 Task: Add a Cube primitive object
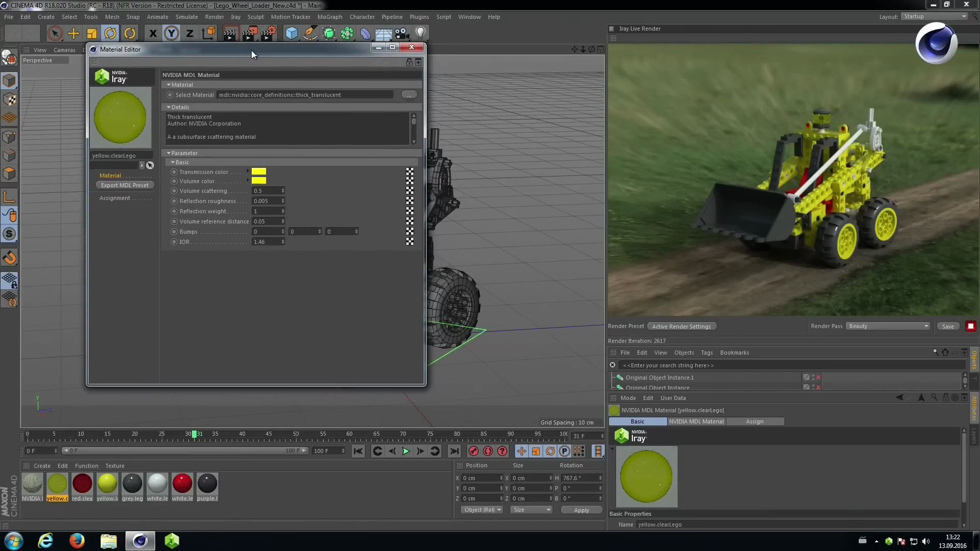(x=291, y=34)
